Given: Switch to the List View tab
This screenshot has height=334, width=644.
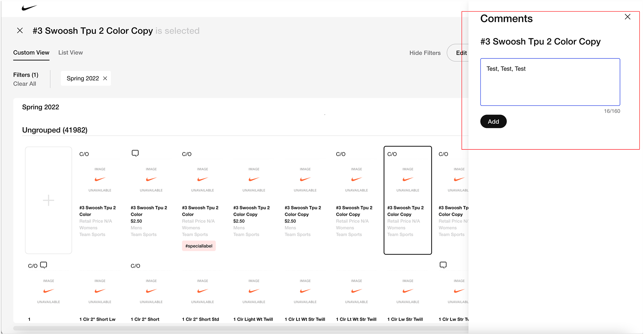Looking at the screenshot, I should tap(70, 53).
